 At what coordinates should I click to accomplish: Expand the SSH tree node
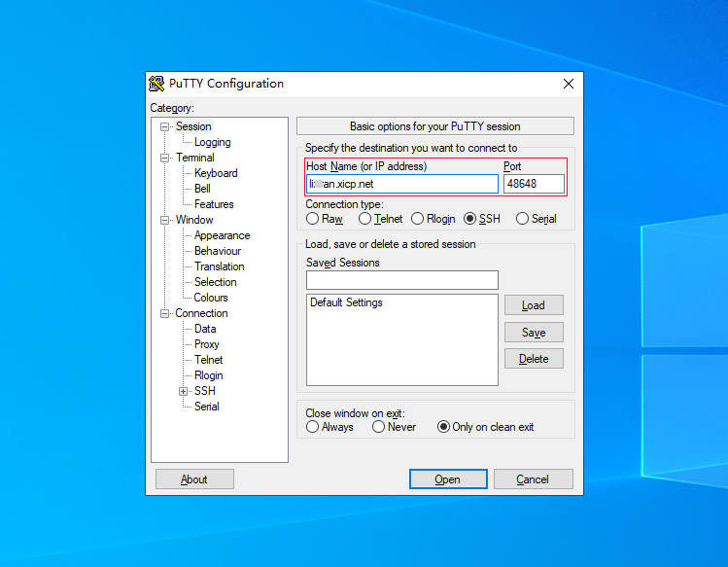[184, 391]
